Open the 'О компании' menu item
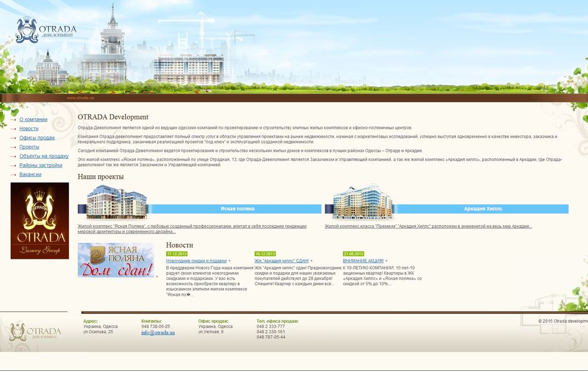 coord(33,119)
